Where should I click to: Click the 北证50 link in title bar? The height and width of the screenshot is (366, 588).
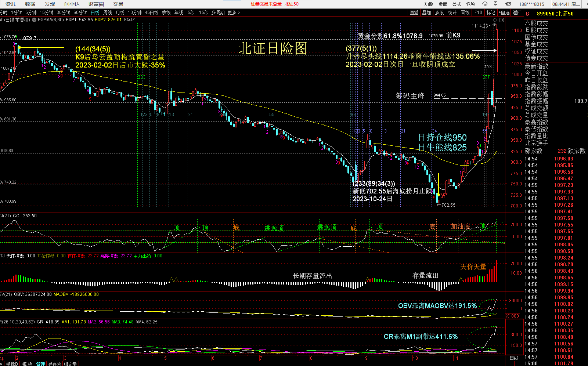tap(292, 4)
